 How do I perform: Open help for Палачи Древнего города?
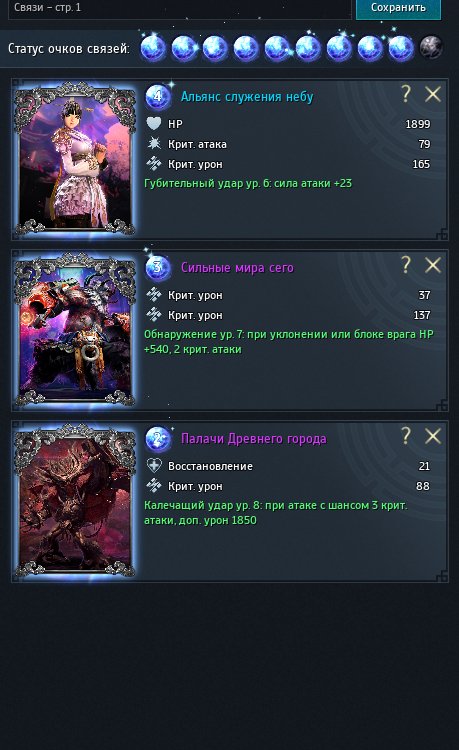(406, 435)
